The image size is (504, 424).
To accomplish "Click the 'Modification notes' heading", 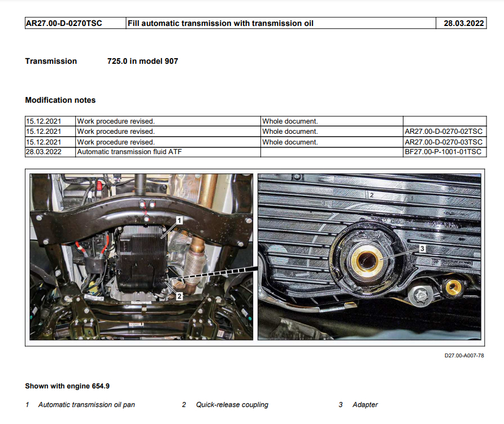I will pyautogui.click(x=60, y=100).
